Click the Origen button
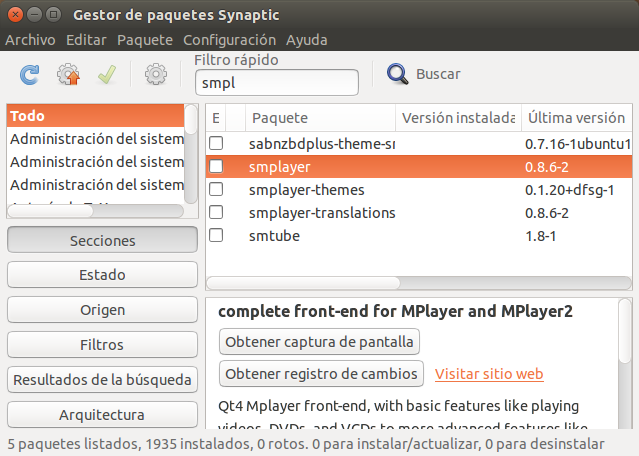 pyautogui.click(x=102, y=310)
